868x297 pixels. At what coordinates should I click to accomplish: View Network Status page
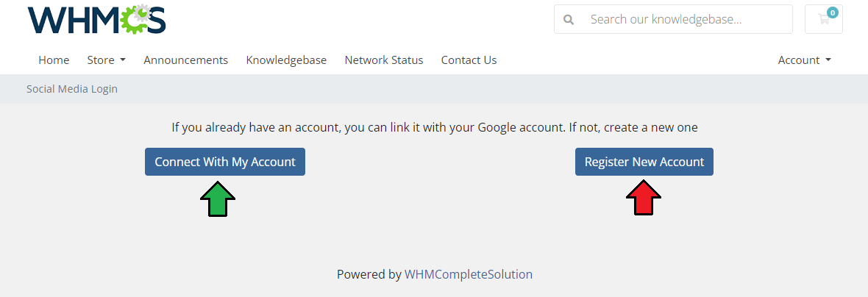coord(384,60)
